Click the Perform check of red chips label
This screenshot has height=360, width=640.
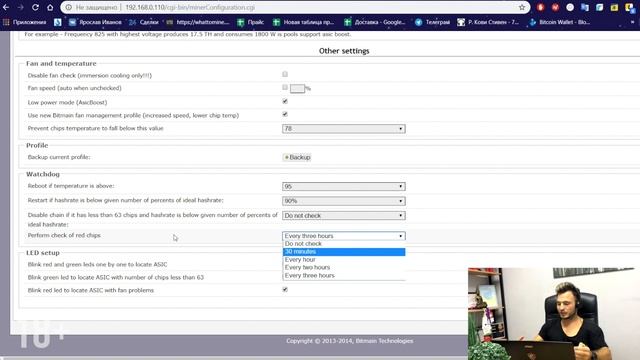(x=64, y=236)
